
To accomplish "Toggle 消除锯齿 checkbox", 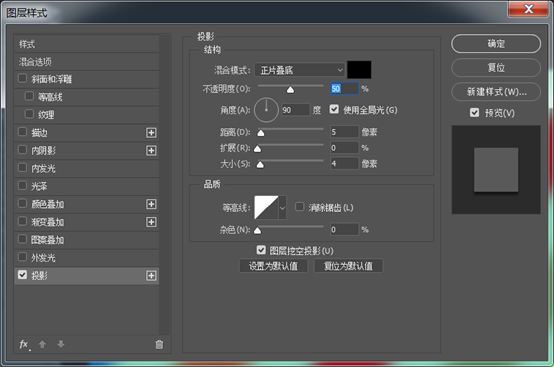I will pyautogui.click(x=300, y=207).
